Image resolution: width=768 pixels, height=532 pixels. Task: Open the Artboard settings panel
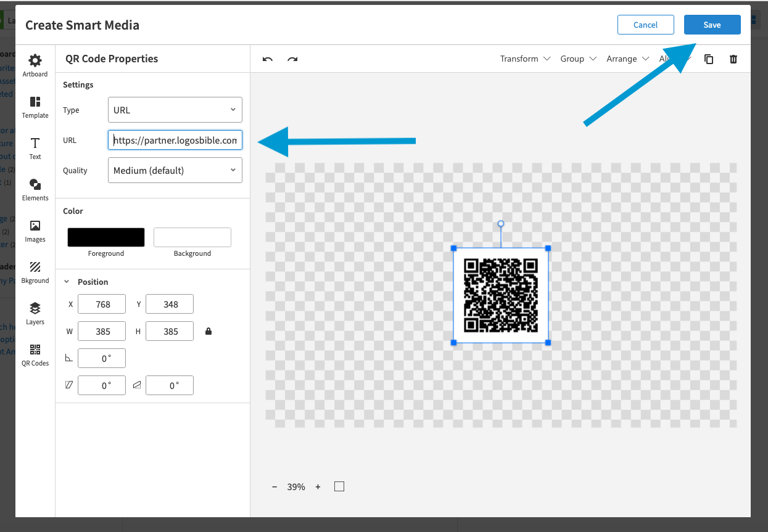click(35, 65)
